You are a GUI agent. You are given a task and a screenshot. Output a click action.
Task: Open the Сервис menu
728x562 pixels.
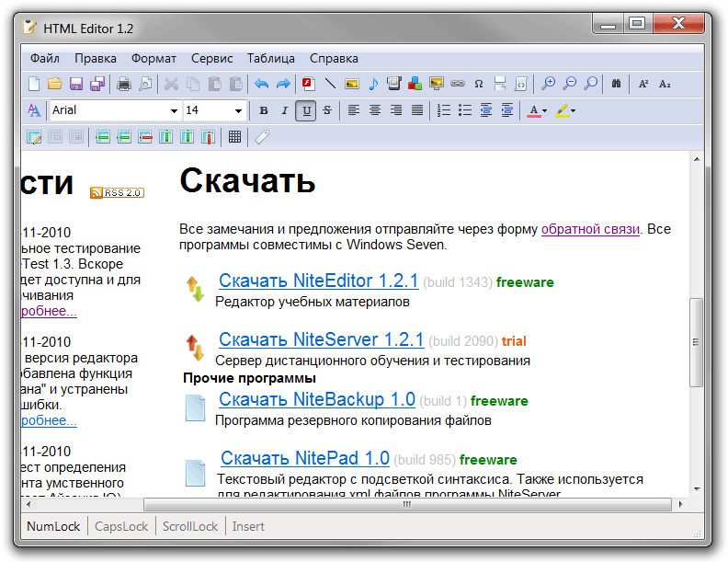pyautogui.click(x=211, y=59)
